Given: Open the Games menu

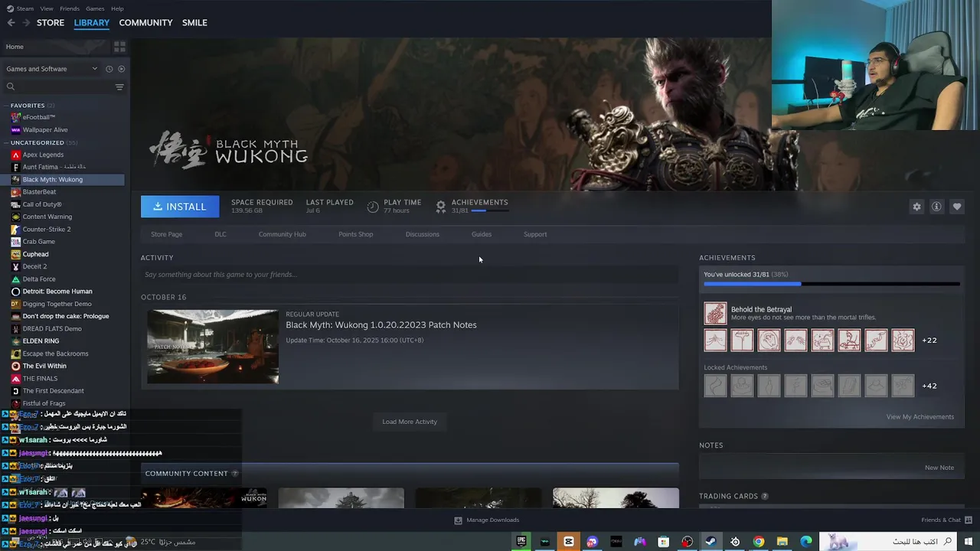Looking at the screenshot, I should click(x=95, y=8).
